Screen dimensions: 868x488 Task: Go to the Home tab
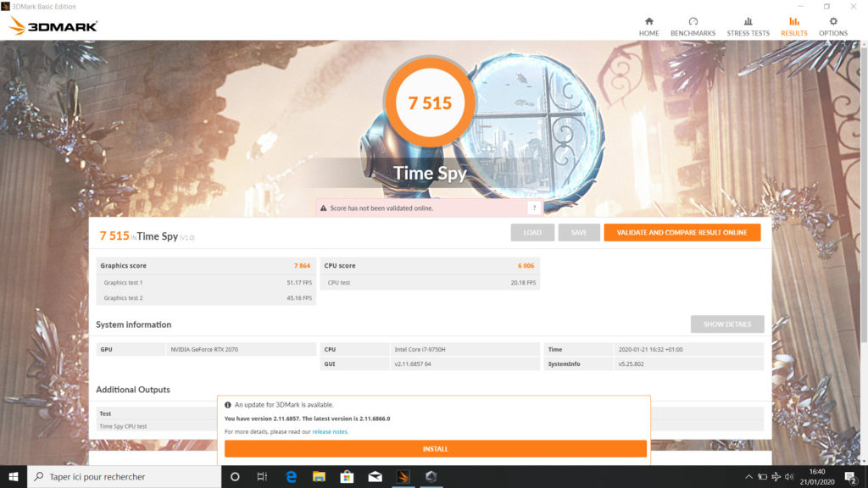tap(648, 26)
